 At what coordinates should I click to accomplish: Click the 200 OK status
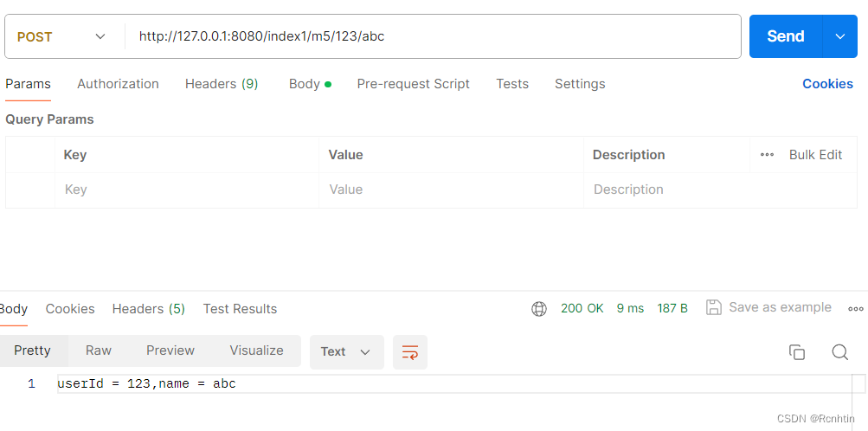coord(582,308)
